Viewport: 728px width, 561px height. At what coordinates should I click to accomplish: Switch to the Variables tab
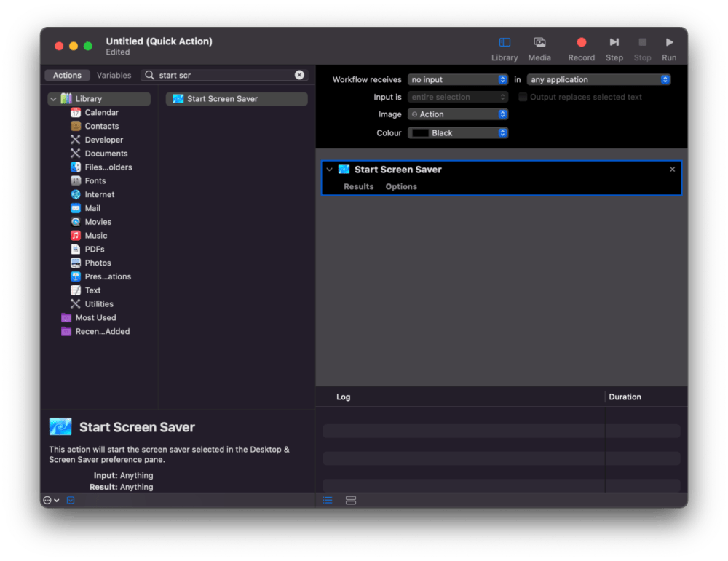pos(114,75)
